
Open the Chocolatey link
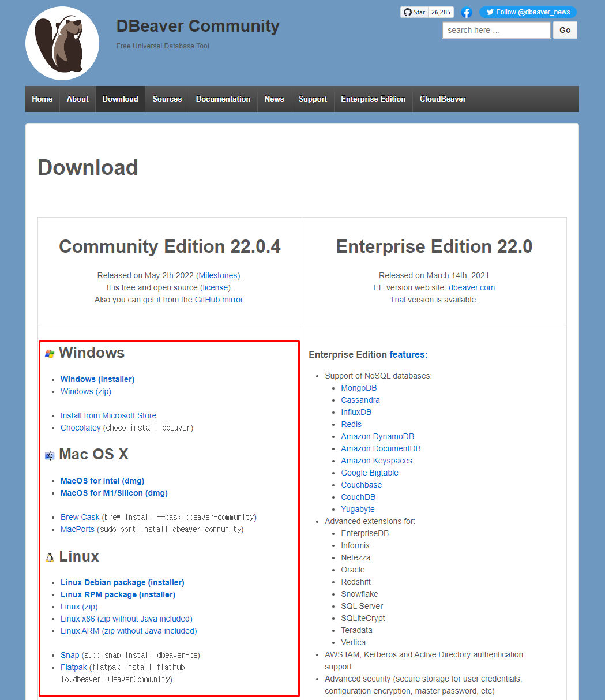[81, 428]
